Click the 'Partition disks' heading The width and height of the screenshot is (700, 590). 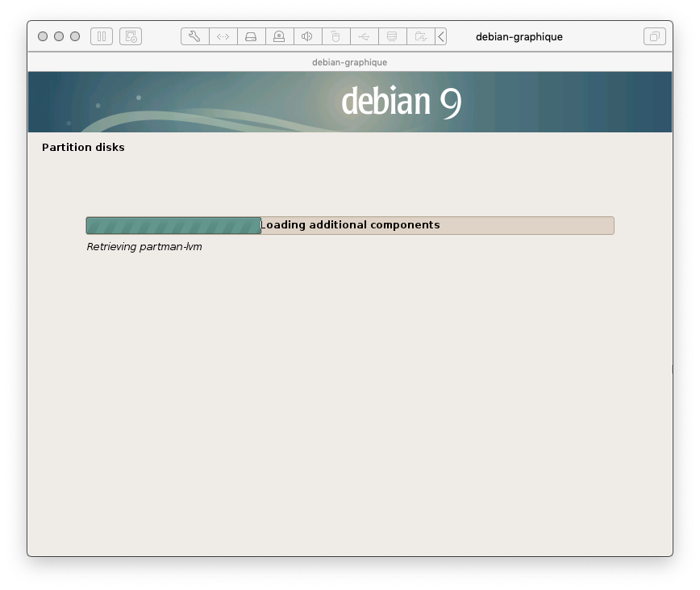click(83, 148)
